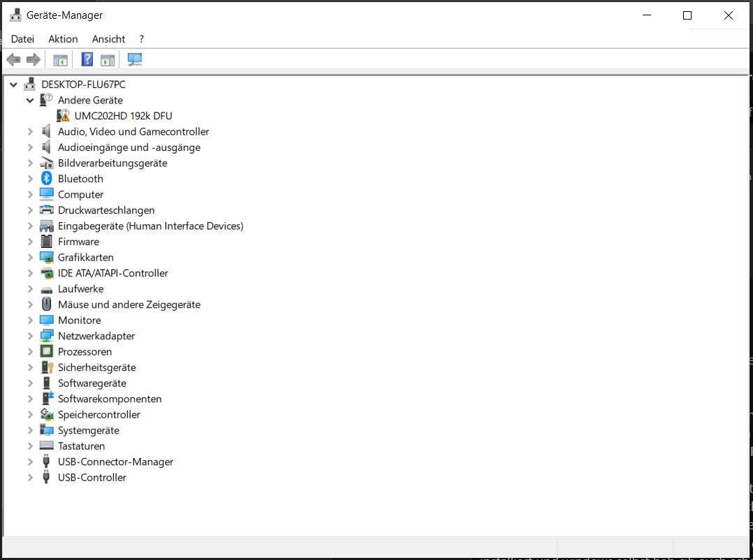Select the Laufwerke label
This screenshot has height=560, width=753.
(x=81, y=289)
